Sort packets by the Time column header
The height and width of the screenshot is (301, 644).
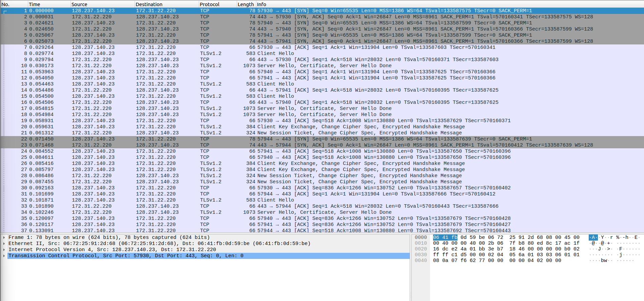pyautogui.click(x=49, y=4)
